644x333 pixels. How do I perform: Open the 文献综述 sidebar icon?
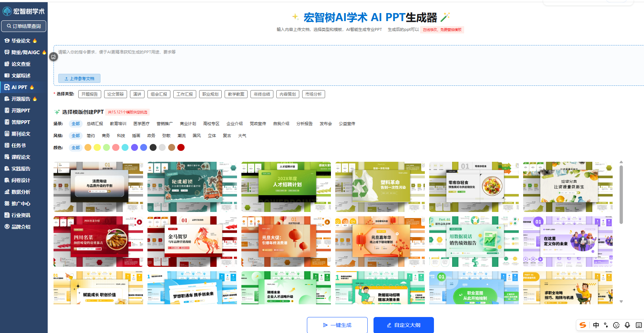[7, 76]
